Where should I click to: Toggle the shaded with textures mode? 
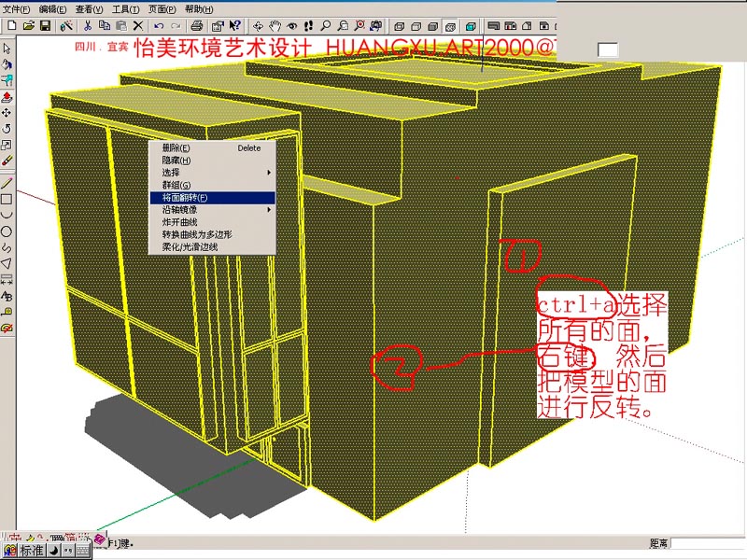click(450, 26)
